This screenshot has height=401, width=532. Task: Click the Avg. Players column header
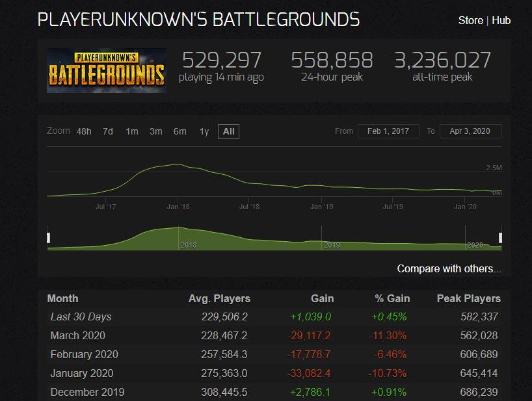(219, 298)
